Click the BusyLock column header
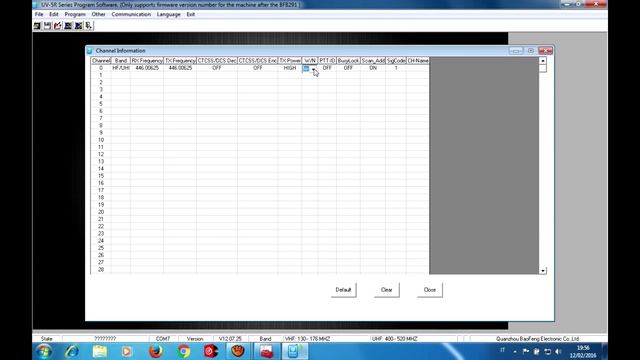The height and width of the screenshot is (360, 640). point(349,60)
